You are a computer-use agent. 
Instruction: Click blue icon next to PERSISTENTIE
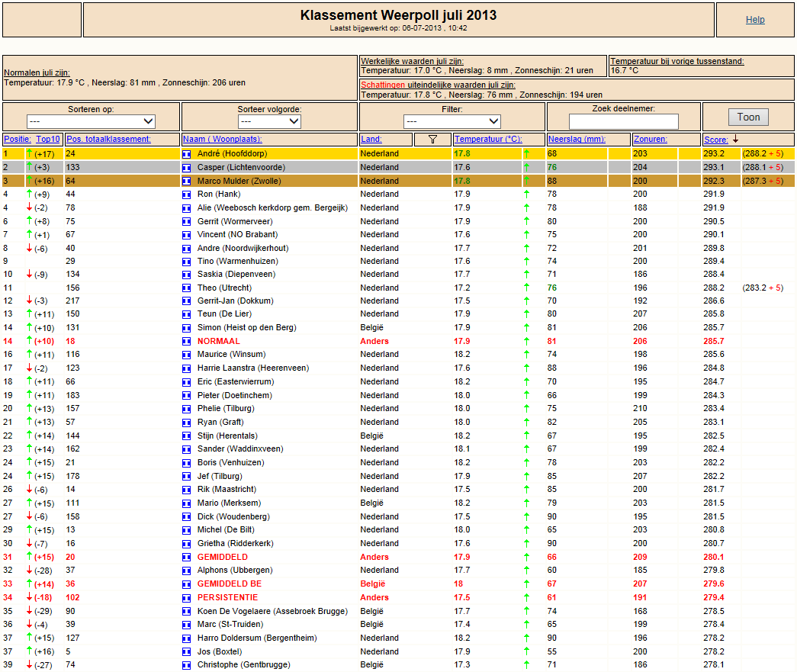point(187,598)
